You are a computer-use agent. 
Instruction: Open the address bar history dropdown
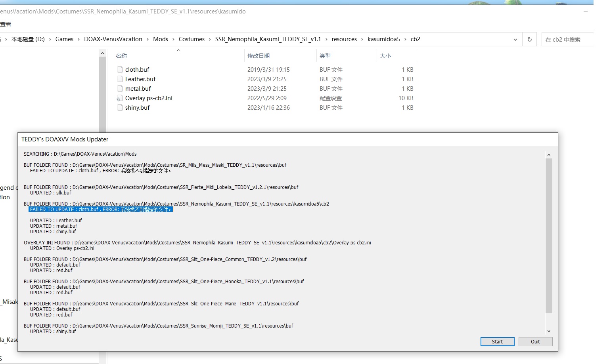coord(515,40)
